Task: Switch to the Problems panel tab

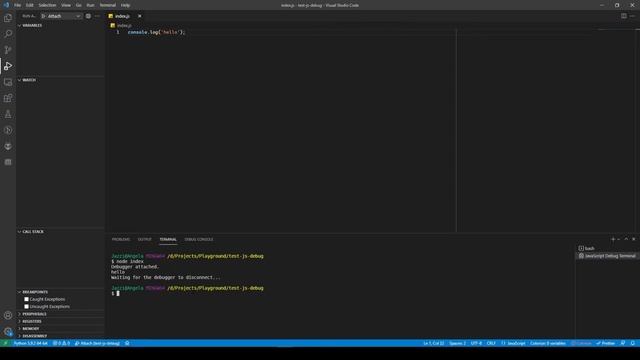Action: pyautogui.click(x=121, y=239)
